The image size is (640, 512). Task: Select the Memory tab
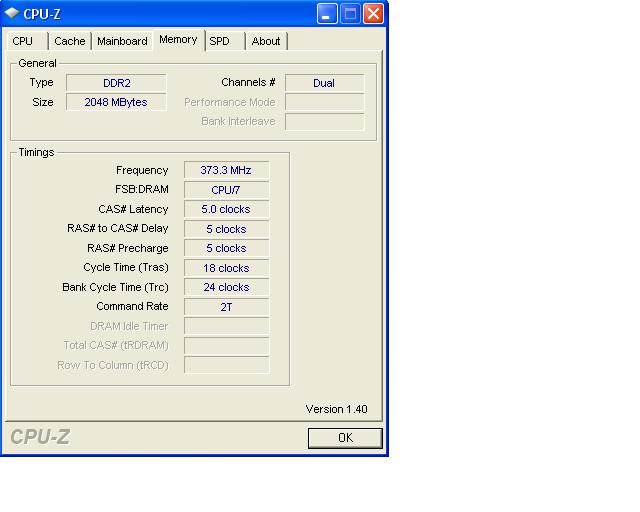178,40
